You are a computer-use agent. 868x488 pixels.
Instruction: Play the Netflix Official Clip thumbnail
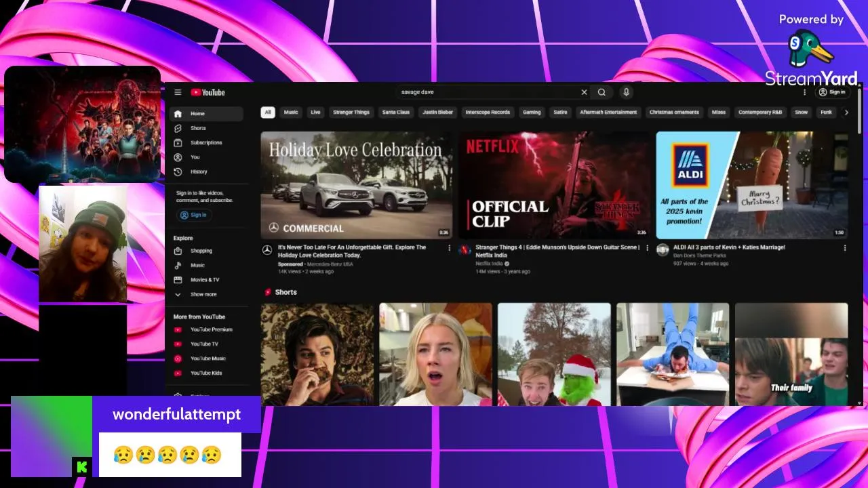[x=554, y=185]
